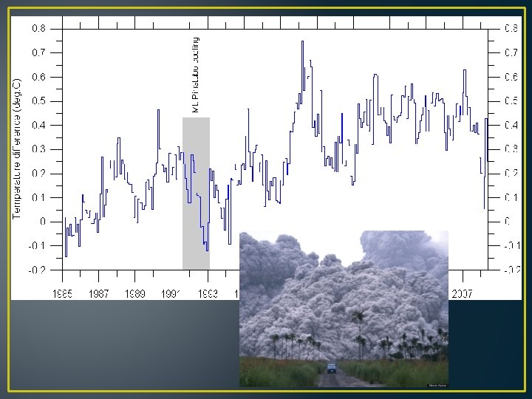The image size is (532, 399).
Task: Select the 0.3 value on left axis
Action: pos(38,149)
